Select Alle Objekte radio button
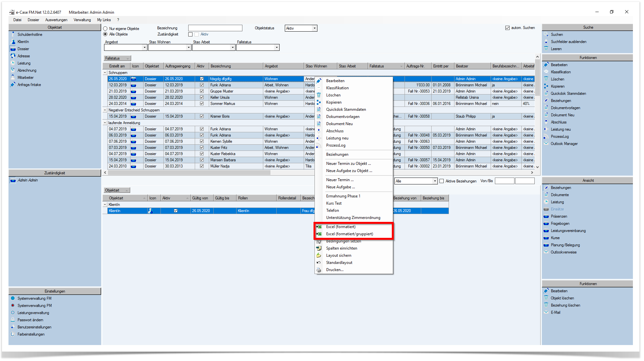This screenshot has height=361, width=644. point(105,34)
